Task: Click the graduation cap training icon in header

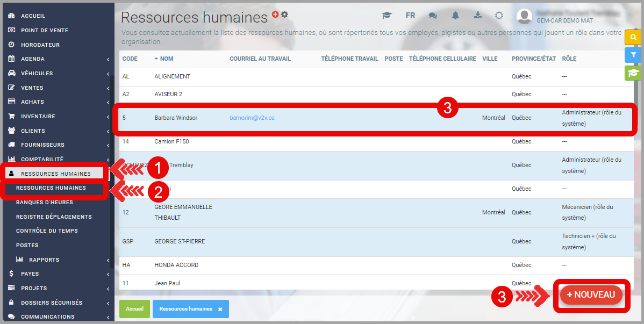Action: click(x=387, y=16)
